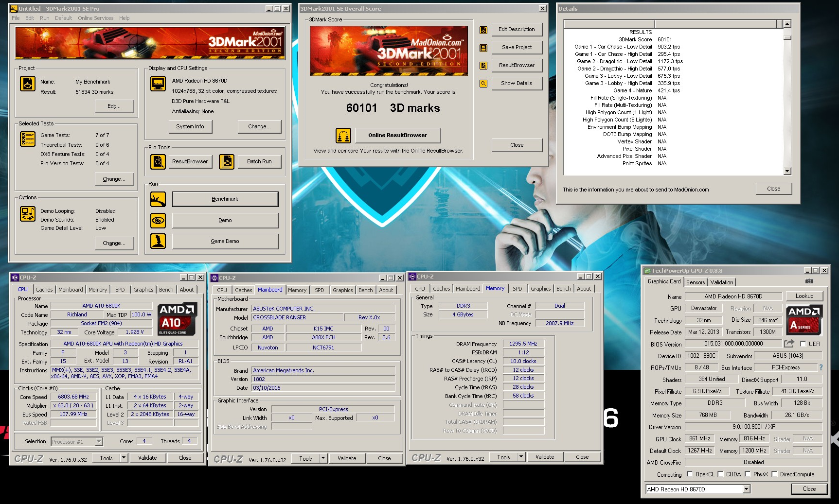Switch to the Validation tab in GPU-Z

tap(722, 282)
